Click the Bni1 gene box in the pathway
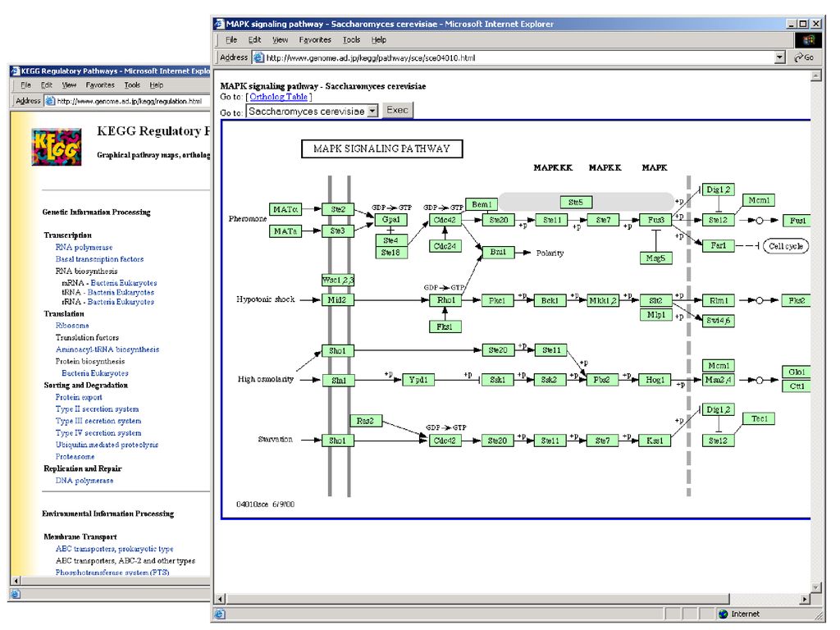 [498, 253]
